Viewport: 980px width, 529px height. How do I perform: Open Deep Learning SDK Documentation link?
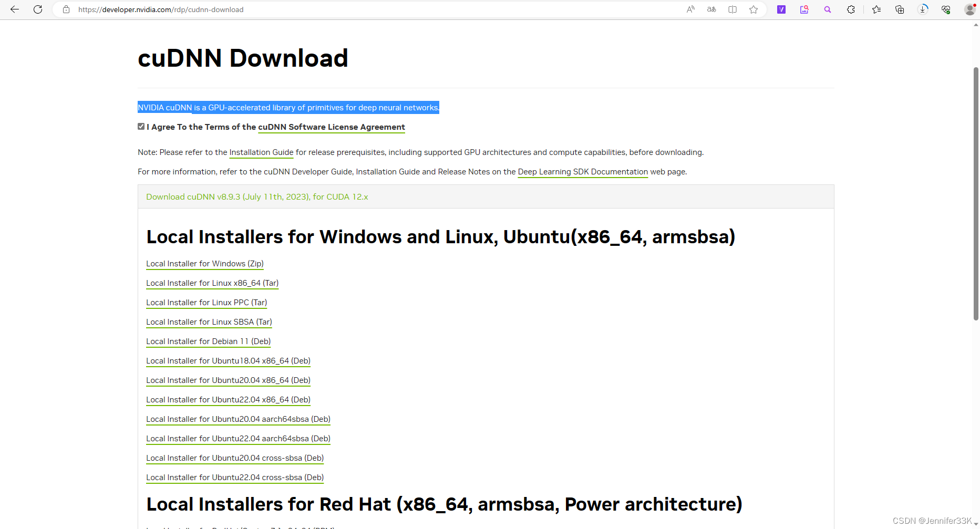583,172
